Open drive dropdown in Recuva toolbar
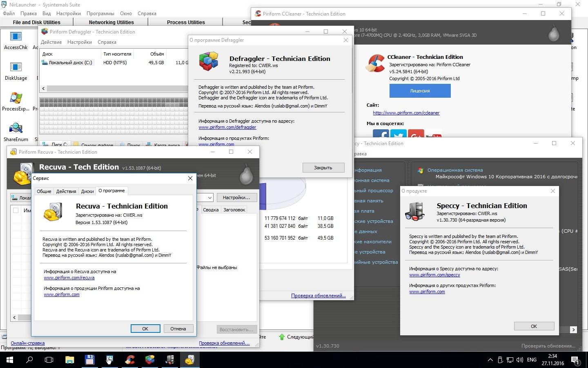Image resolution: width=588 pixels, height=368 pixels. point(210,197)
